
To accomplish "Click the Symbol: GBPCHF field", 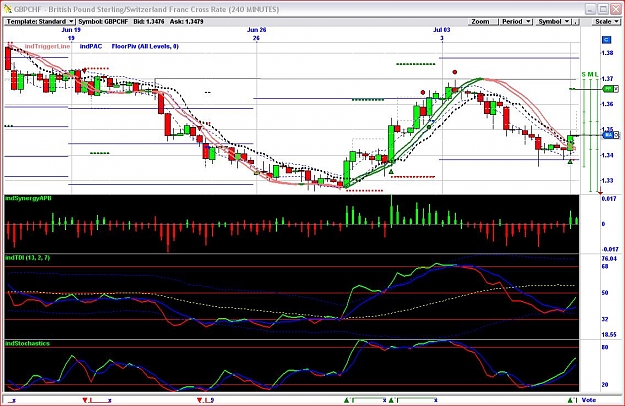I will pyautogui.click(x=103, y=22).
